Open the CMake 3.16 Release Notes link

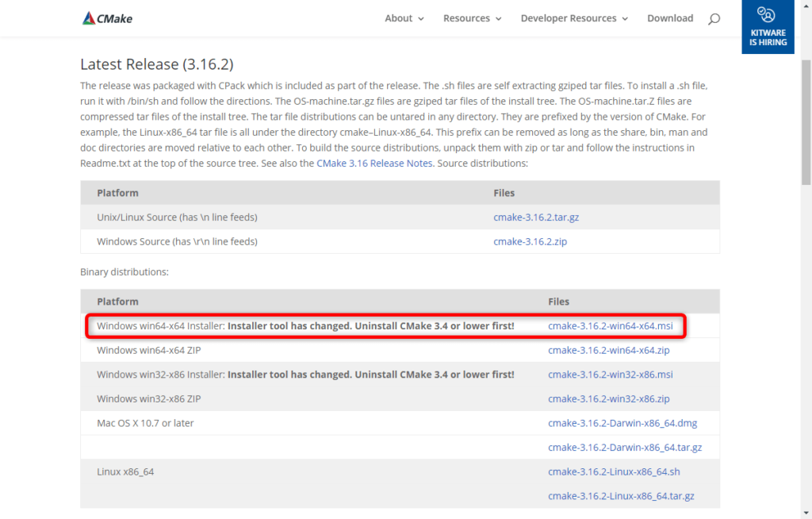pos(375,163)
